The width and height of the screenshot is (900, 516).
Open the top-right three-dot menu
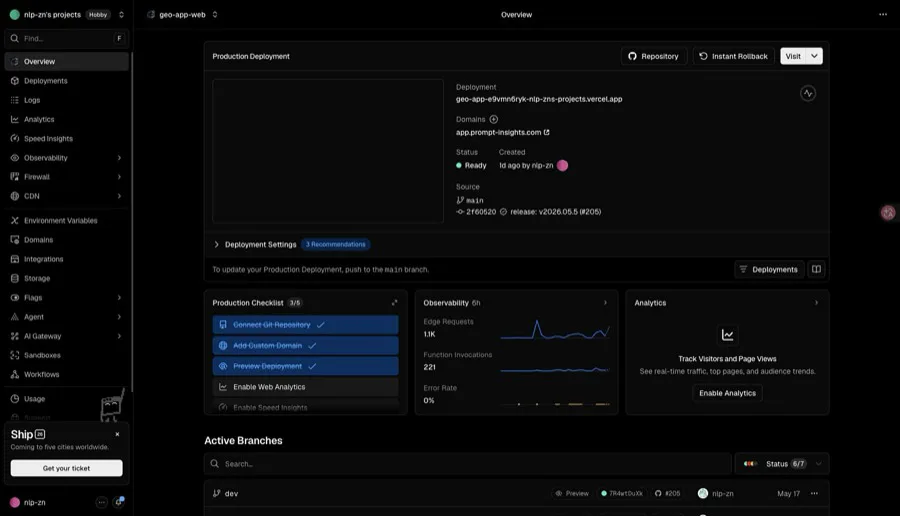click(883, 15)
